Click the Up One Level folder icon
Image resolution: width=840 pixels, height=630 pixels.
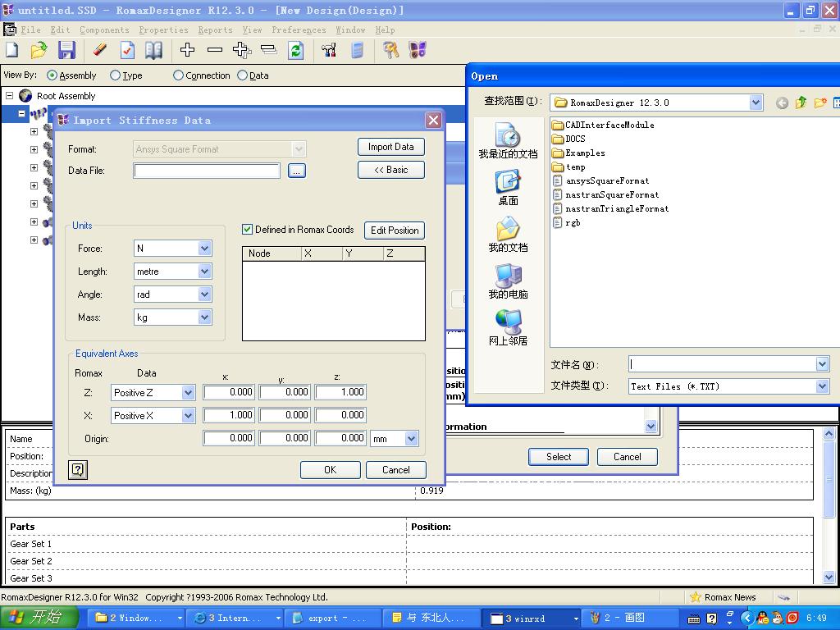[801, 103]
